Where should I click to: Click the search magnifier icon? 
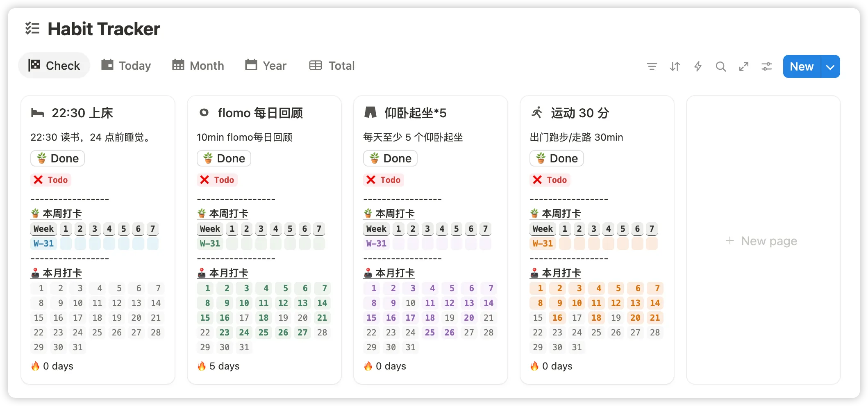coord(720,66)
